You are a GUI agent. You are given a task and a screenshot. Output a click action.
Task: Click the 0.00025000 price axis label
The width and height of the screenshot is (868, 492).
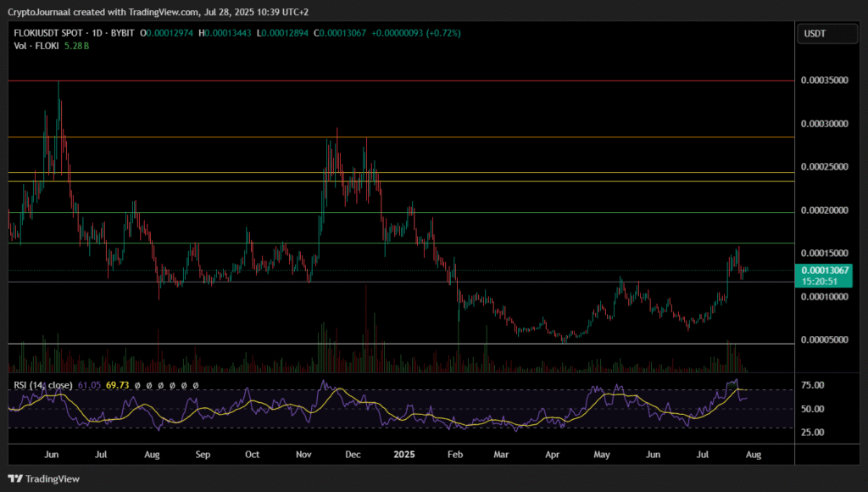pyautogui.click(x=824, y=167)
